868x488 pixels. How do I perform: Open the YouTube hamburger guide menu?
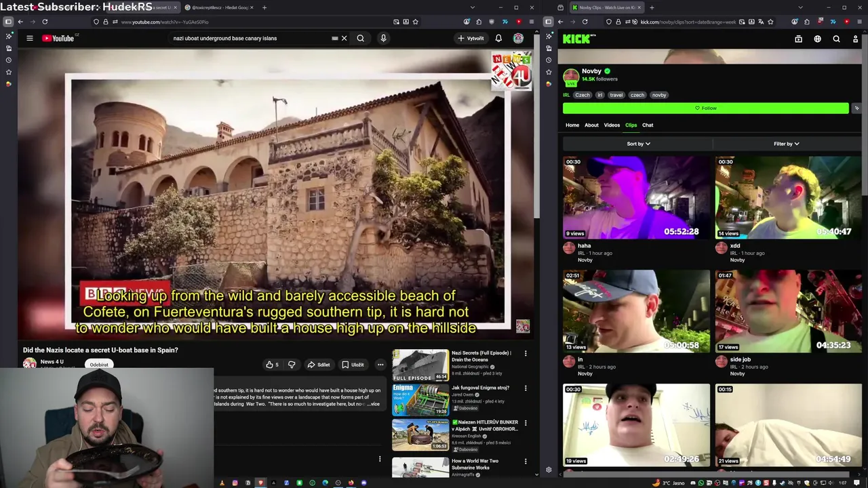pos(30,38)
